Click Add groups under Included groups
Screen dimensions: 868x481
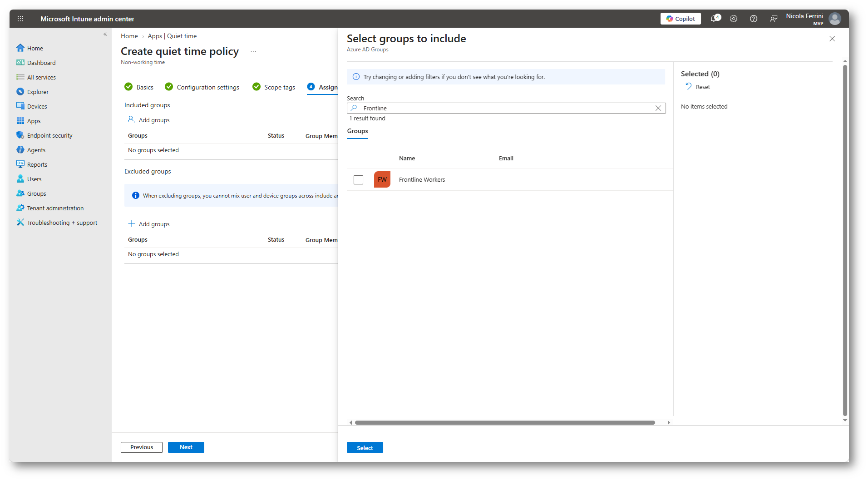pyautogui.click(x=149, y=120)
